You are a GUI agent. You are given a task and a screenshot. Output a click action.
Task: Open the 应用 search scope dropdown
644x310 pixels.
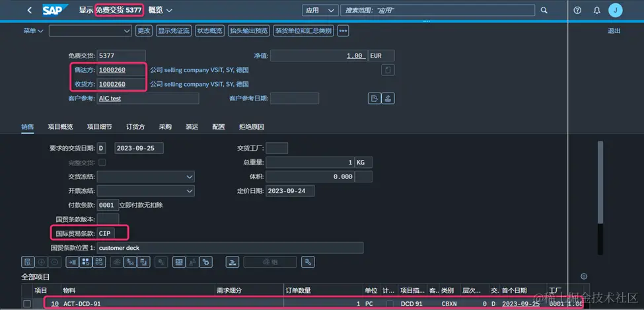pos(320,11)
